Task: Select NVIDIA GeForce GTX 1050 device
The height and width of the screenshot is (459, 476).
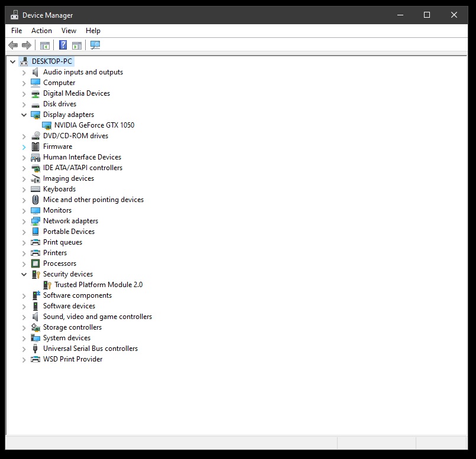Action: click(x=94, y=125)
